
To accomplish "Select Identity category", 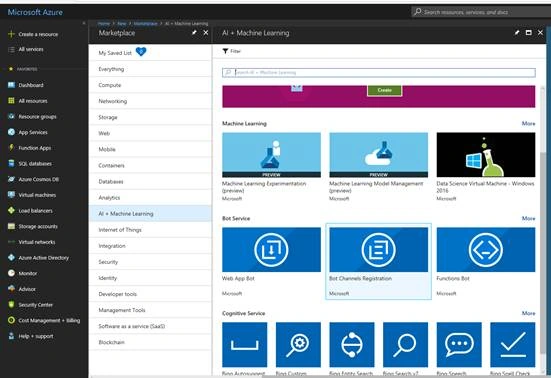I will (x=150, y=278).
